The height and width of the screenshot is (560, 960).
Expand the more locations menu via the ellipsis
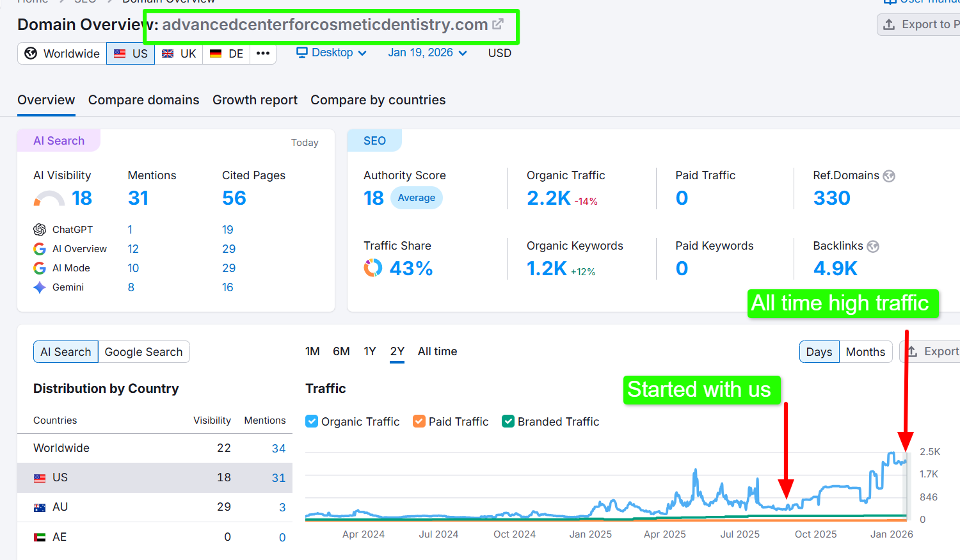(262, 54)
